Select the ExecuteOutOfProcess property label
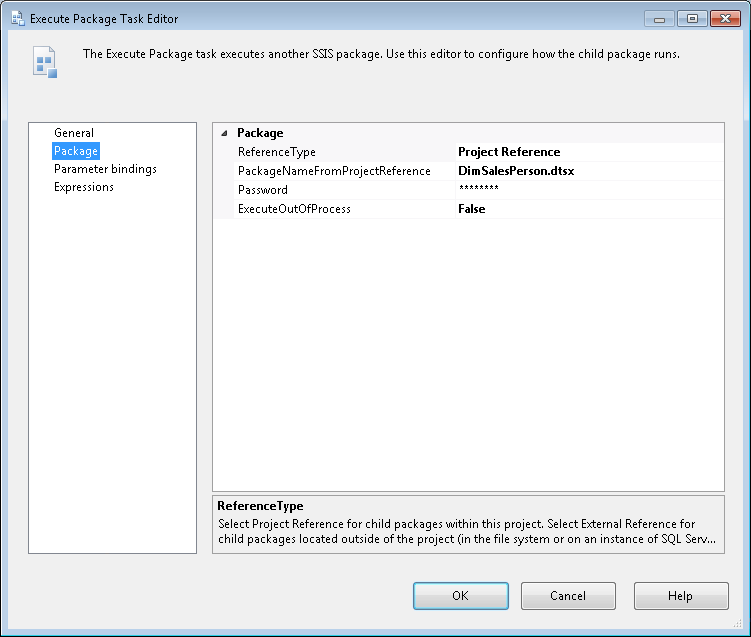Viewport: 751px width, 637px height. click(x=294, y=209)
